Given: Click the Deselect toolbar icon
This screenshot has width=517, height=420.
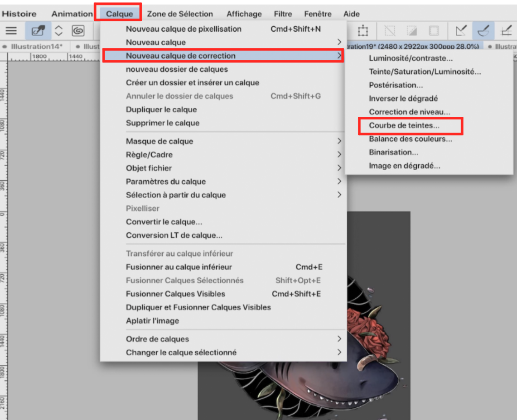Looking at the screenshot, I should [x=390, y=31].
